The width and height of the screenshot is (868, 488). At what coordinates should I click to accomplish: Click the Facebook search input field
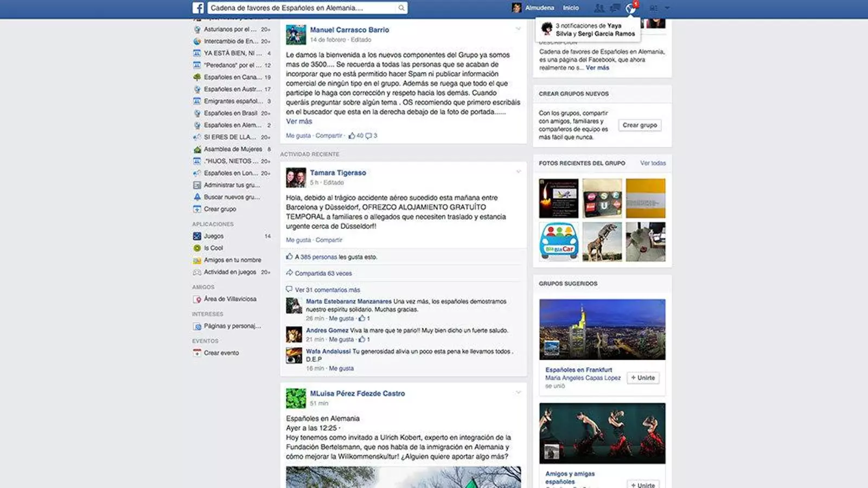coord(303,8)
